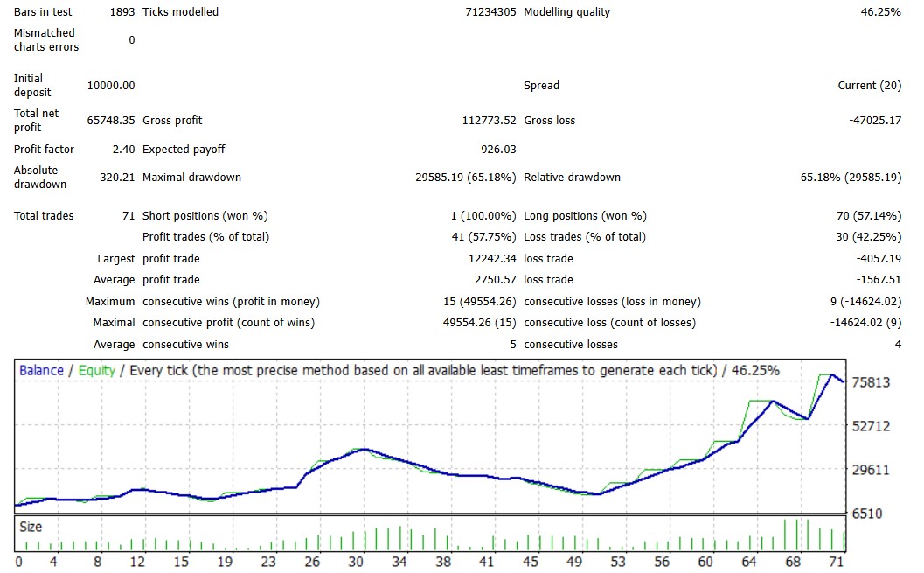Select Maximal drawdown value 29585.19 (65.18%)

[x=466, y=177]
